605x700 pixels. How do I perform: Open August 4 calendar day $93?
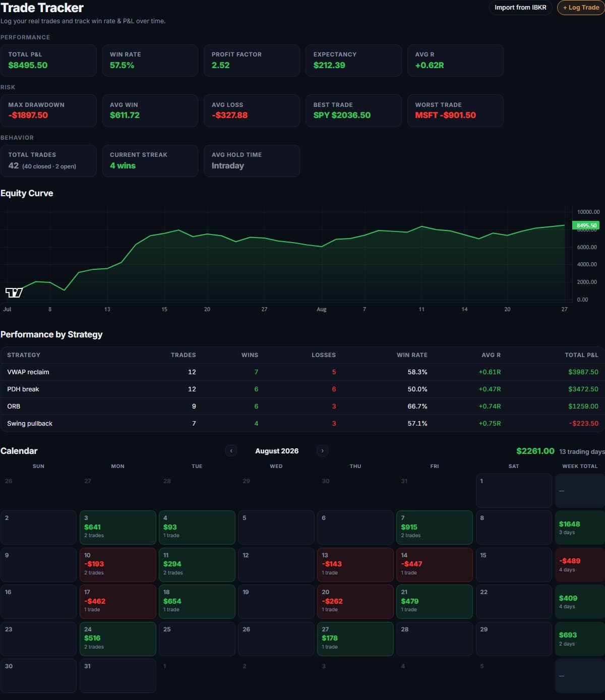[x=197, y=528]
